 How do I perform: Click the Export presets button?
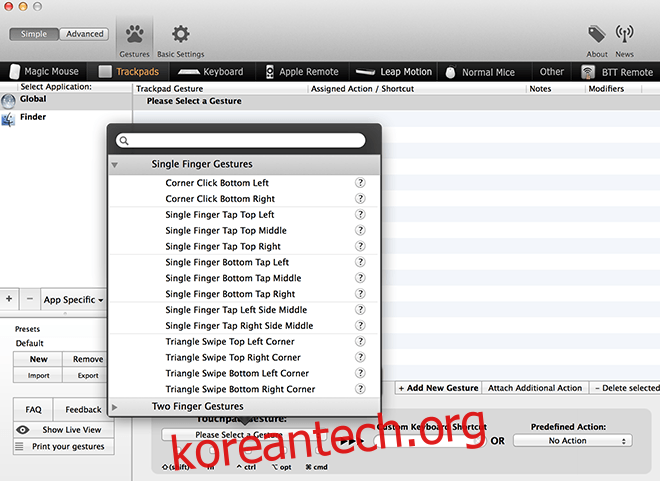click(x=85, y=375)
